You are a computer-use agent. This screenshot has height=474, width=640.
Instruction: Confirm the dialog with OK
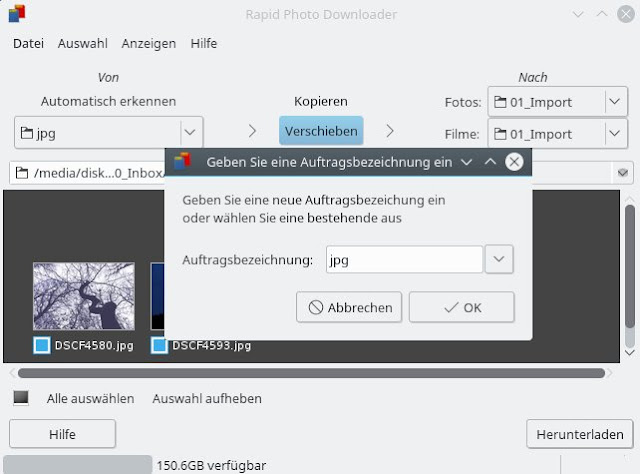(462, 307)
